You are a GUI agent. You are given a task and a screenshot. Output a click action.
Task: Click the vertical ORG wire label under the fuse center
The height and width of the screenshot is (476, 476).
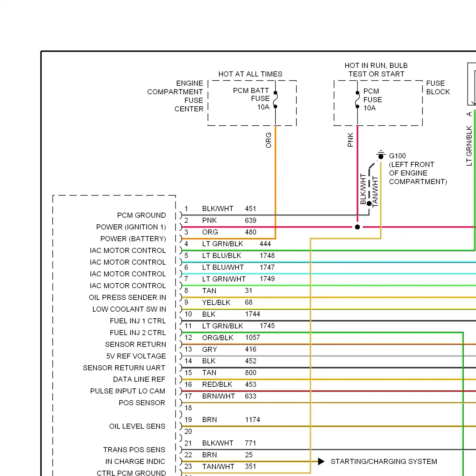tap(268, 140)
